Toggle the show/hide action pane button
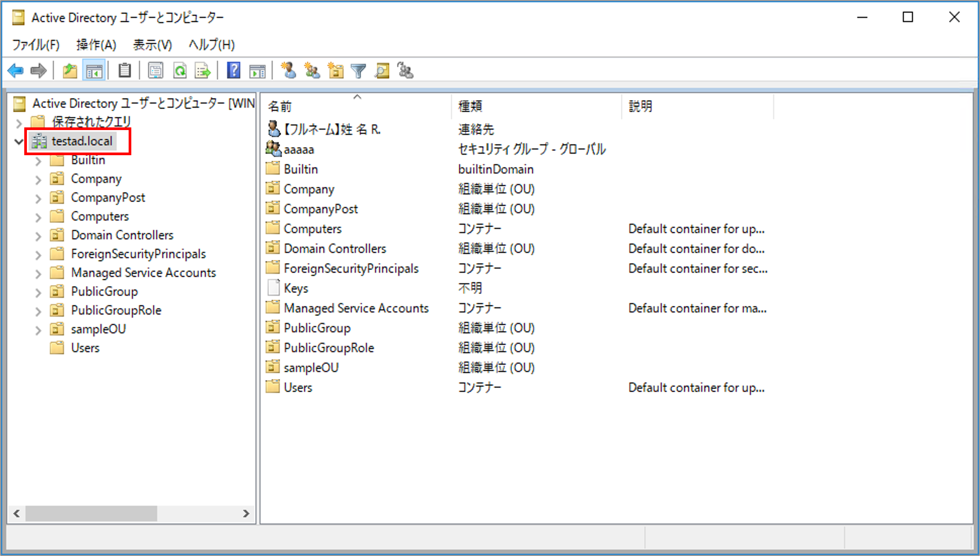 point(257,71)
